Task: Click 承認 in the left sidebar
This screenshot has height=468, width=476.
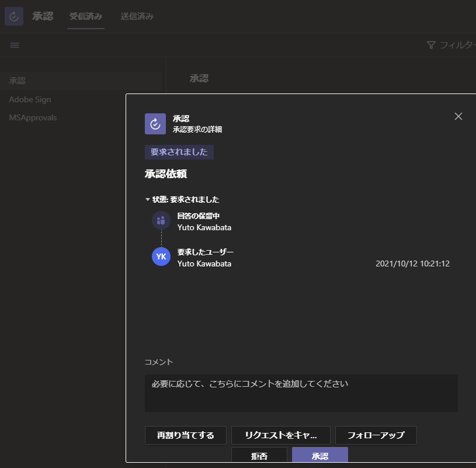Action: tap(16, 80)
